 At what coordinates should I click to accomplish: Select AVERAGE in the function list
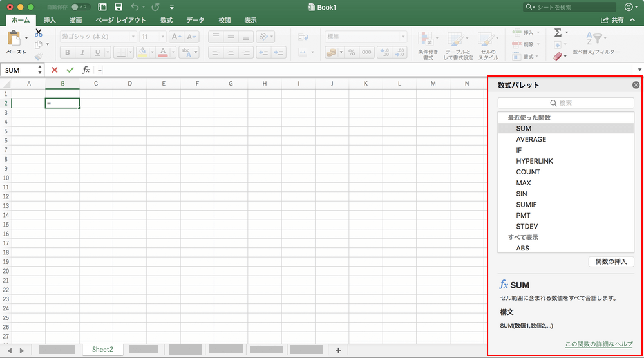point(566,139)
